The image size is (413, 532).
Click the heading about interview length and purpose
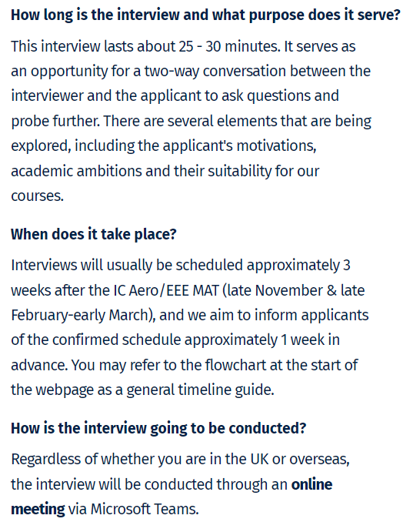point(205,15)
